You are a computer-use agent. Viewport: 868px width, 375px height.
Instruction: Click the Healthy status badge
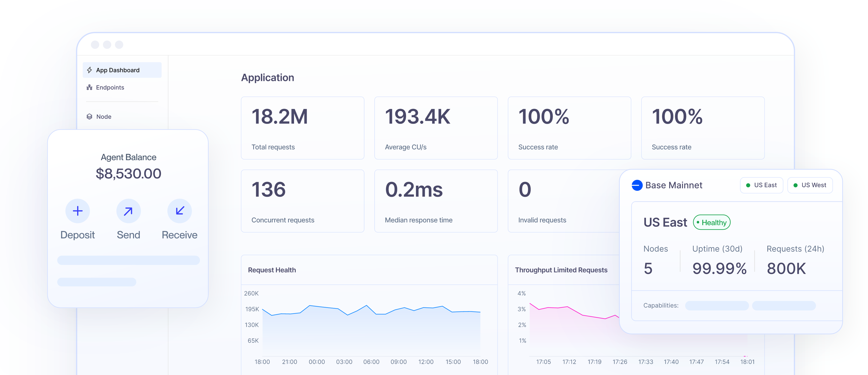(712, 223)
